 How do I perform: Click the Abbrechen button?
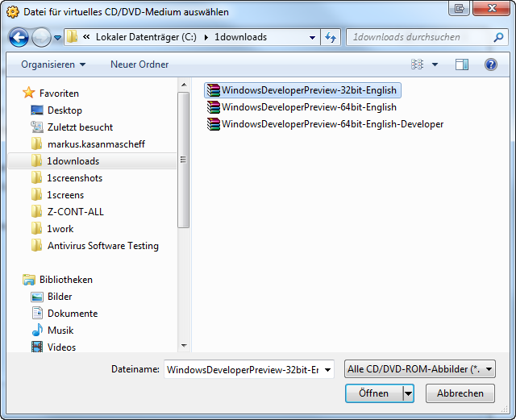[x=460, y=393]
